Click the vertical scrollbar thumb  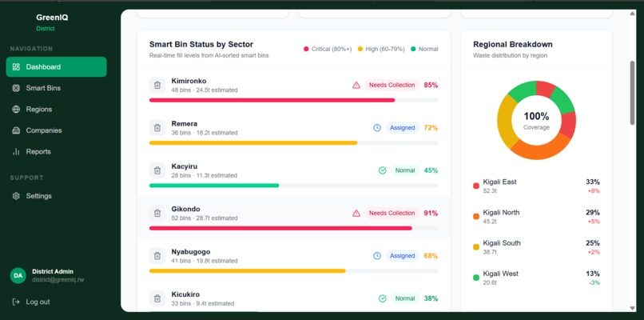(x=632, y=93)
